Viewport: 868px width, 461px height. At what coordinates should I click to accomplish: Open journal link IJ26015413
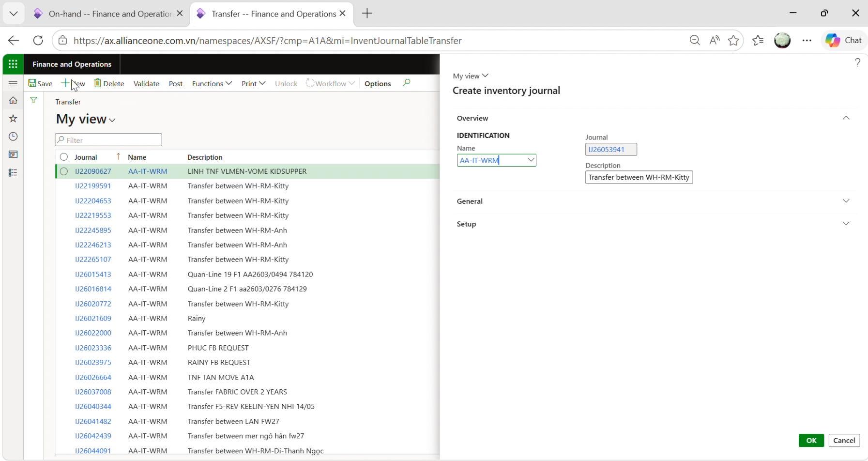click(93, 275)
